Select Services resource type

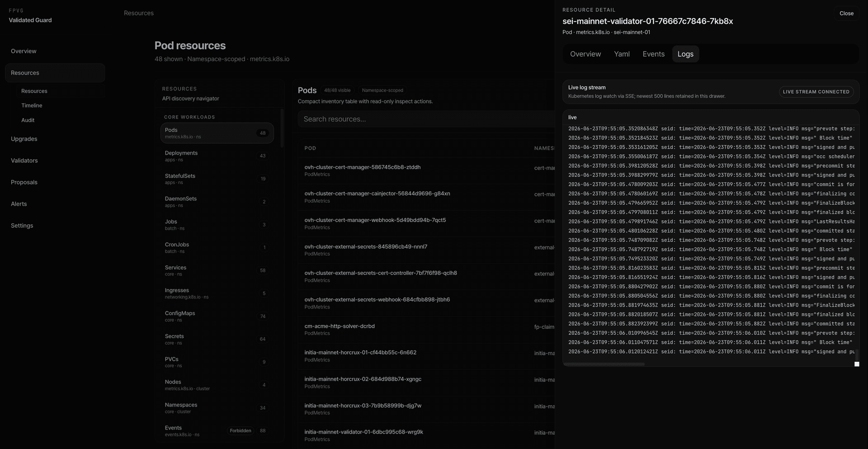point(217,270)
